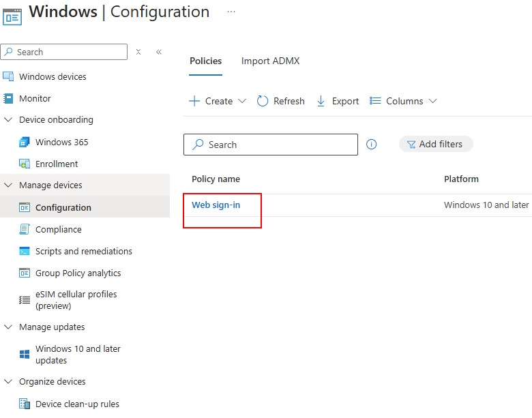
Task: Export the policies list
Action: coord(338,101)
